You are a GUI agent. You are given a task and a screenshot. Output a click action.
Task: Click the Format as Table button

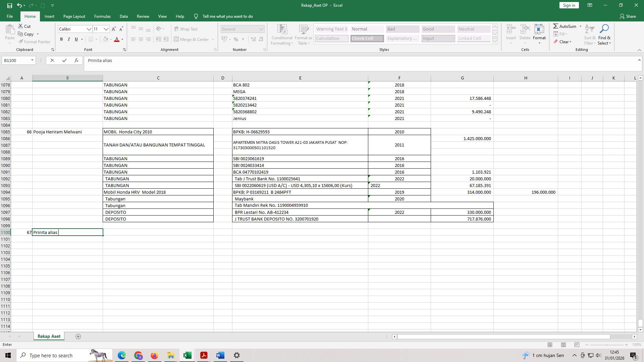[303, 35]
